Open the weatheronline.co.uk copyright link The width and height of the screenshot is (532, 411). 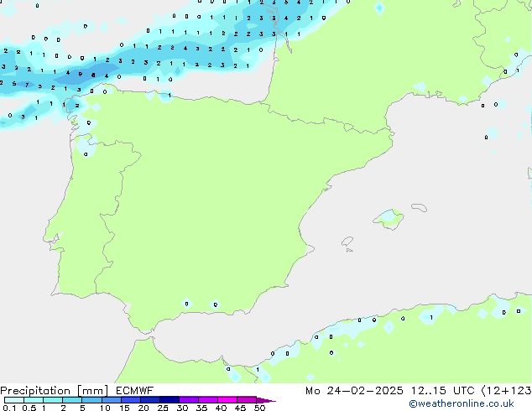coord(462,403)
